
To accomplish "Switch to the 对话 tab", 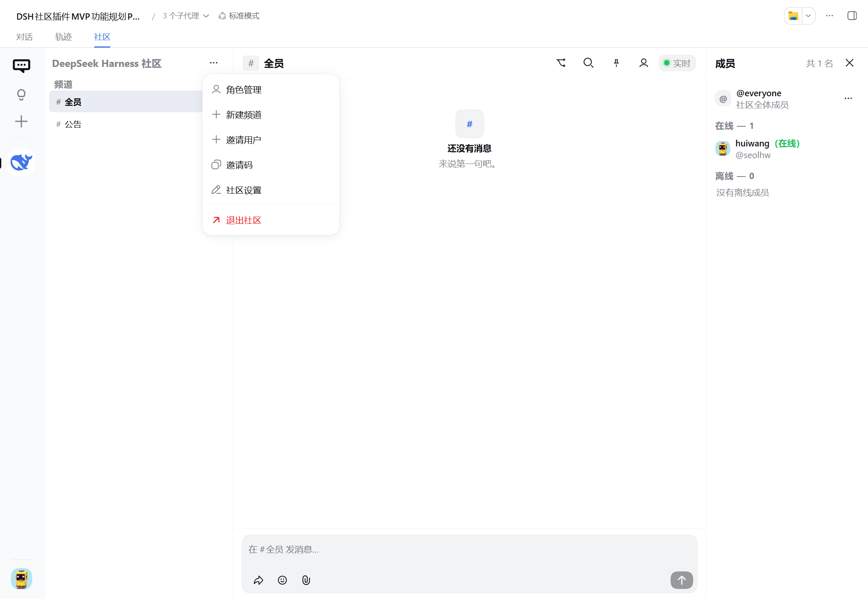I will tap(24, 37).
